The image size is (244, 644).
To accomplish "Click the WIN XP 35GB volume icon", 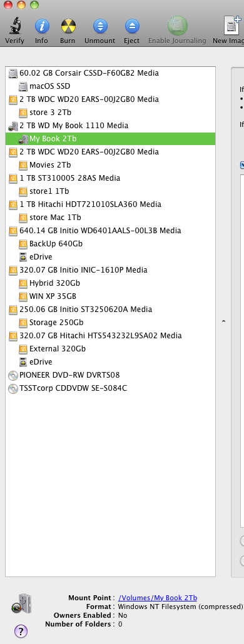I will [23, 296].
